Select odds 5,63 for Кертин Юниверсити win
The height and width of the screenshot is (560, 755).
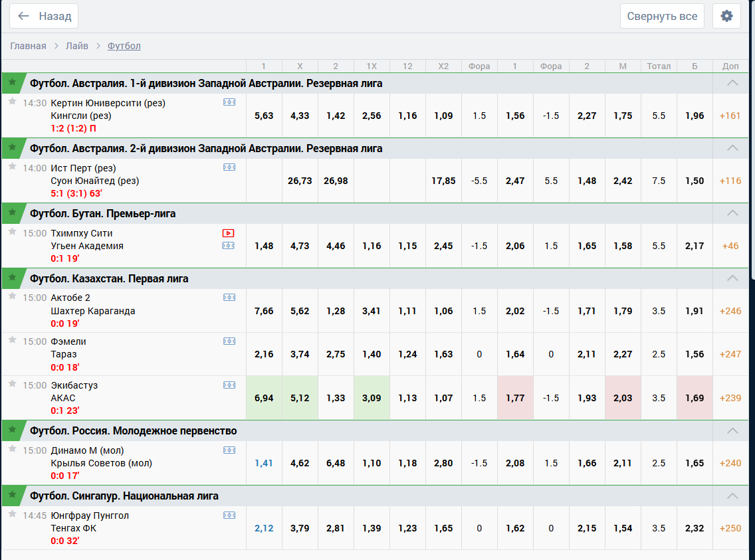[x=264, y=116]
